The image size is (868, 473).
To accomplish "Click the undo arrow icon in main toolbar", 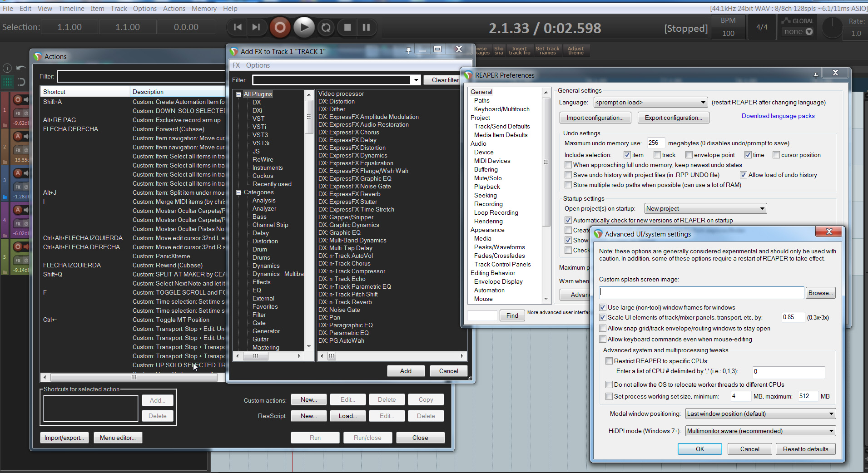I will (x=21, y=68).
